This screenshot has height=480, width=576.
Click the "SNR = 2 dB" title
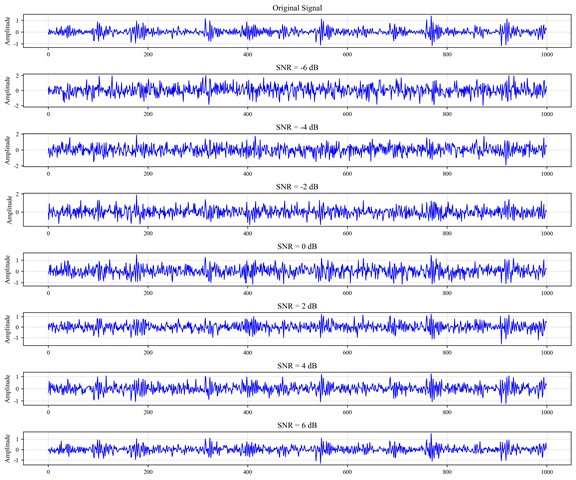297,306
